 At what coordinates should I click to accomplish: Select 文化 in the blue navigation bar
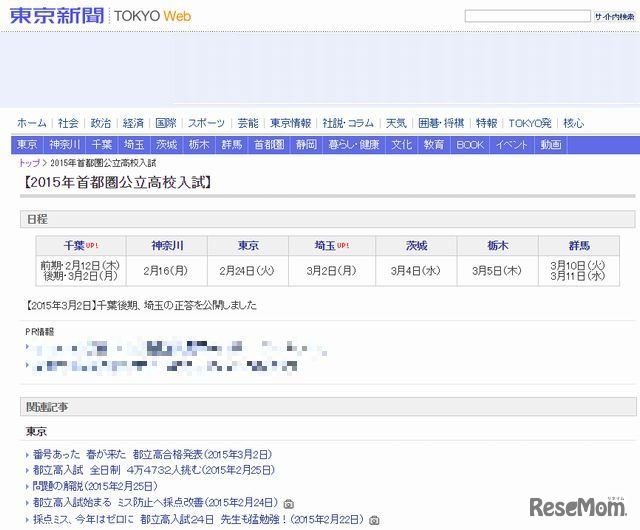[402, 145]
